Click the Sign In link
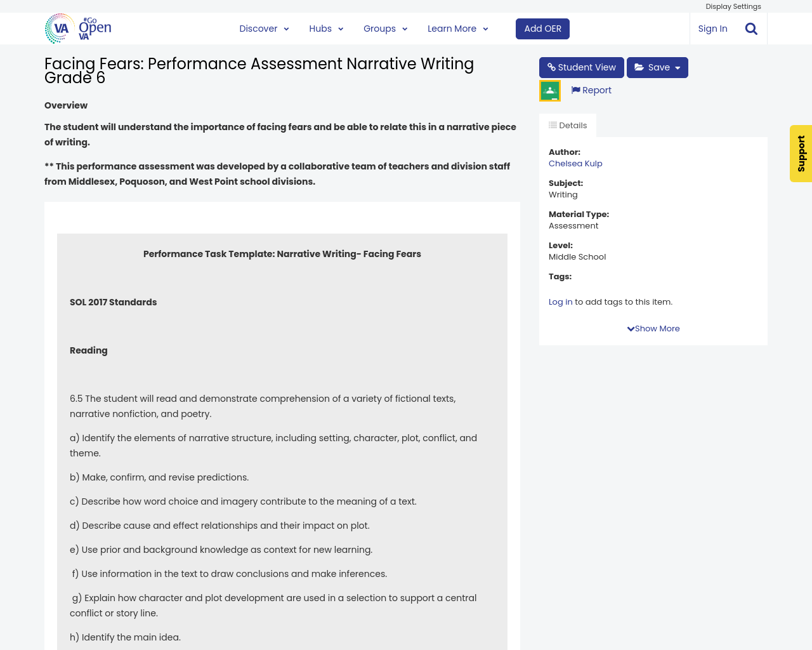Viewport: 812px width, 650px height. (x=712, y=29)
